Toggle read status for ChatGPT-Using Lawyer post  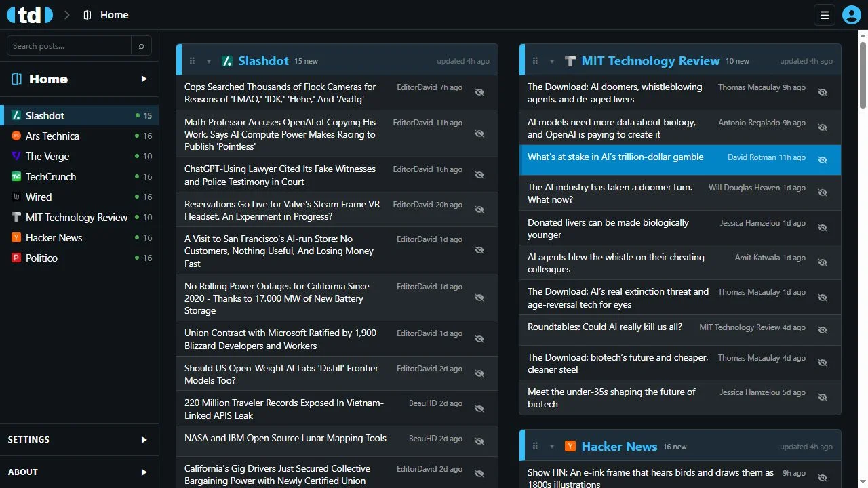point(479,175)
